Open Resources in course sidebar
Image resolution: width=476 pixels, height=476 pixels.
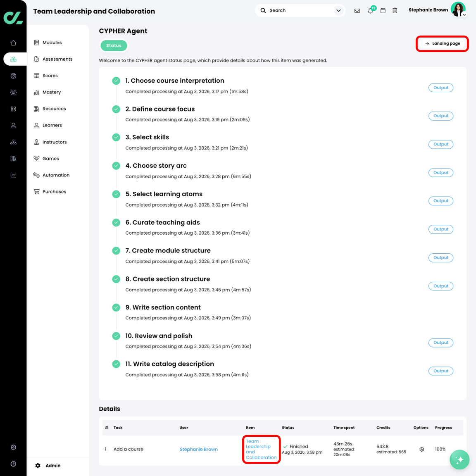click(x=50, y=109)
